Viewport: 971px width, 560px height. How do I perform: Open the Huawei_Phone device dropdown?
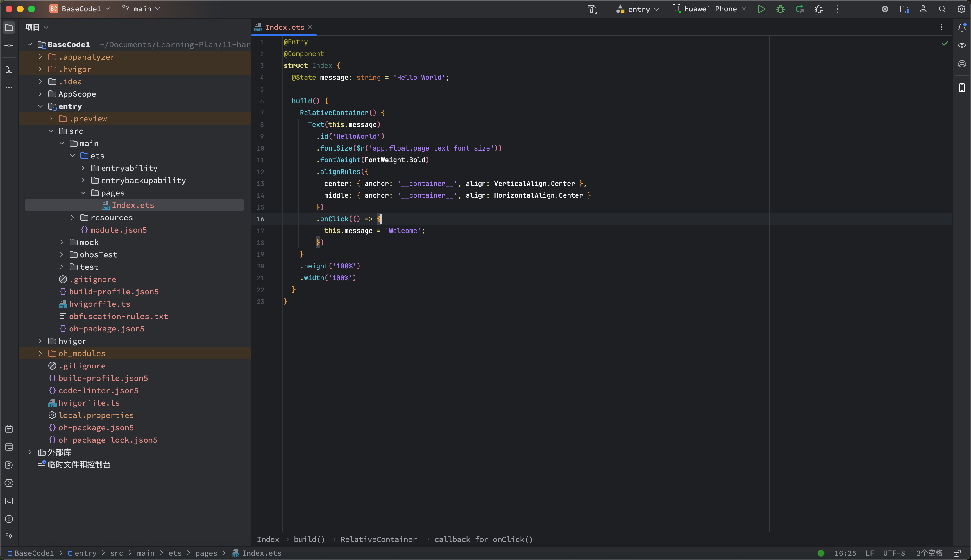tap(709, 9)
